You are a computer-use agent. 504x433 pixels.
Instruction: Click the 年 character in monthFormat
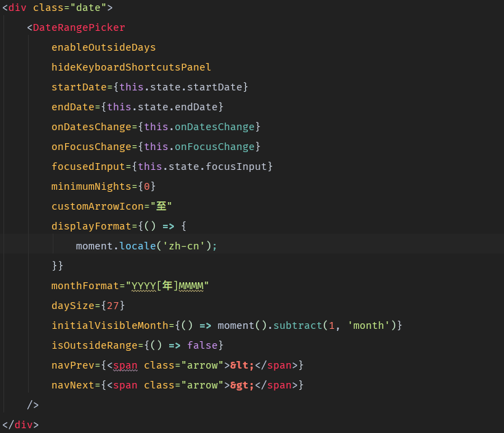point(168,286)
